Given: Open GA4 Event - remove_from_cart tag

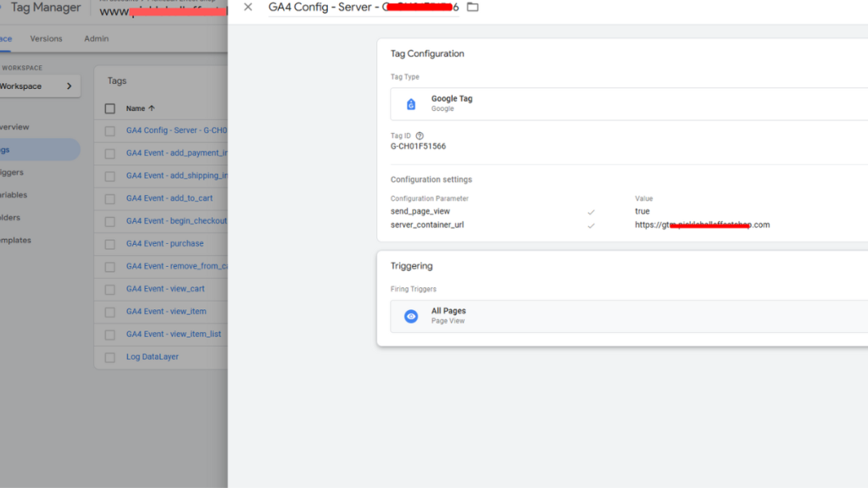Looking at the screenshot, I should click(176, 266).
